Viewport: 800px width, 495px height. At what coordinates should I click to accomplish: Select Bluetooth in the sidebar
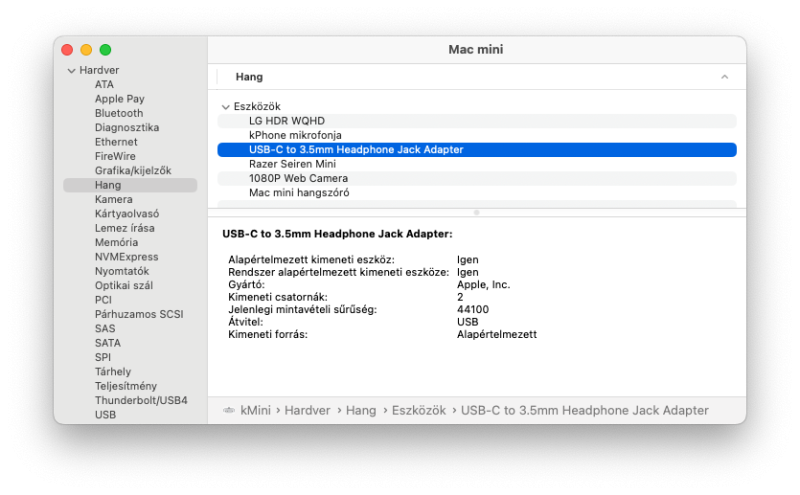[x=119, y=113]
